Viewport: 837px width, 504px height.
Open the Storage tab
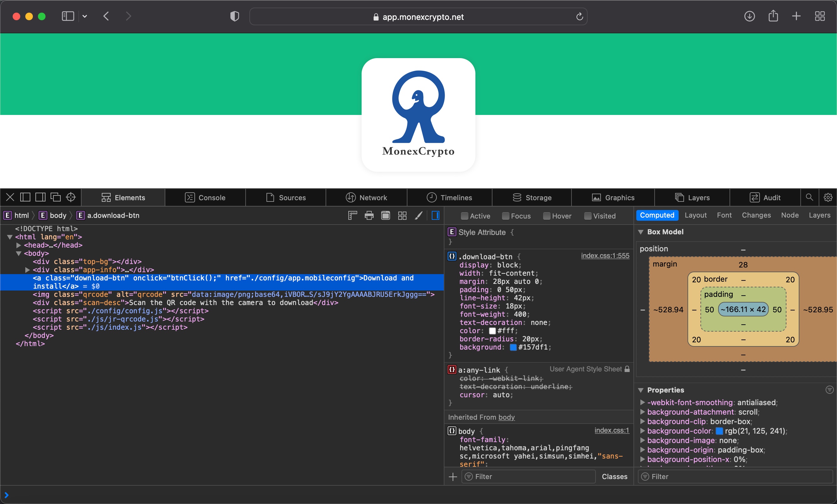click(x=532, y=198)
